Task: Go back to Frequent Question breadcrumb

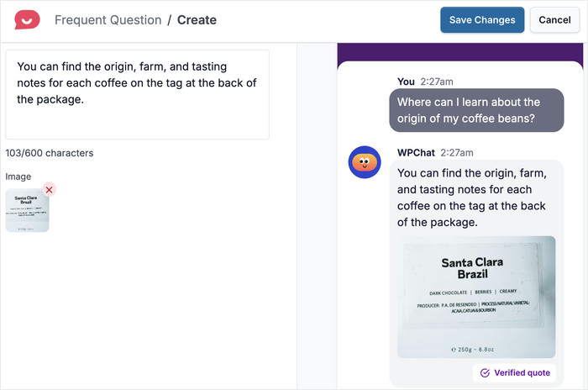Action: click(x=108, y=19)
